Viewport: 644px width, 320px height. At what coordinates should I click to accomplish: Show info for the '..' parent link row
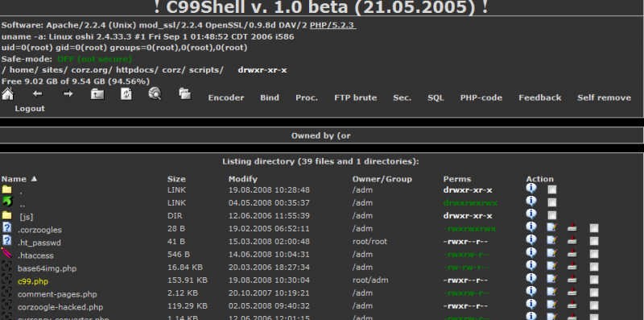(x=531, y=202)
